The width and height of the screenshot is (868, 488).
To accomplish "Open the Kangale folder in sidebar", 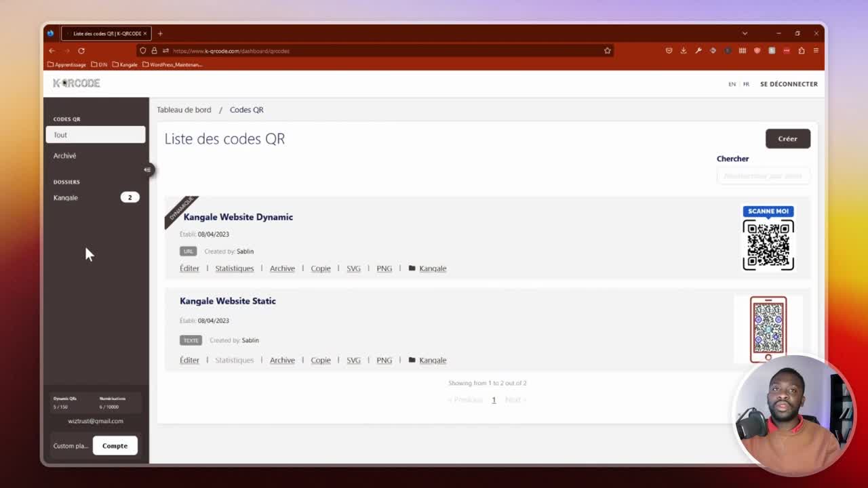I will tap(96, 198).
